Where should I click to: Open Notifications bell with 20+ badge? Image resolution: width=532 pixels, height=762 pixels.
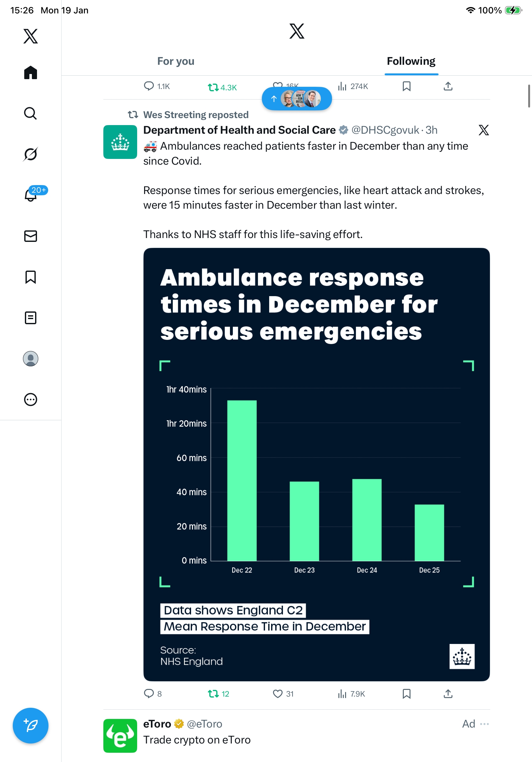pyautogui.click(x=31, y=195)
